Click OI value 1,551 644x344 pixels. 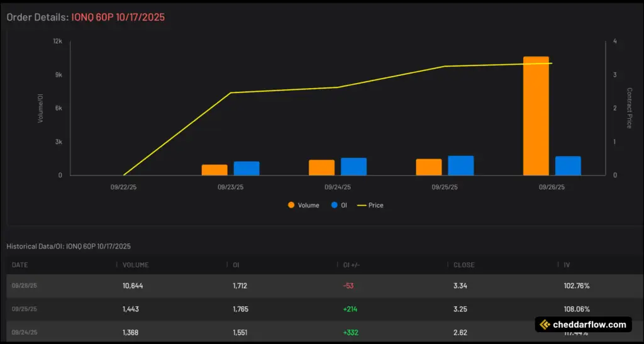point(240,332)
